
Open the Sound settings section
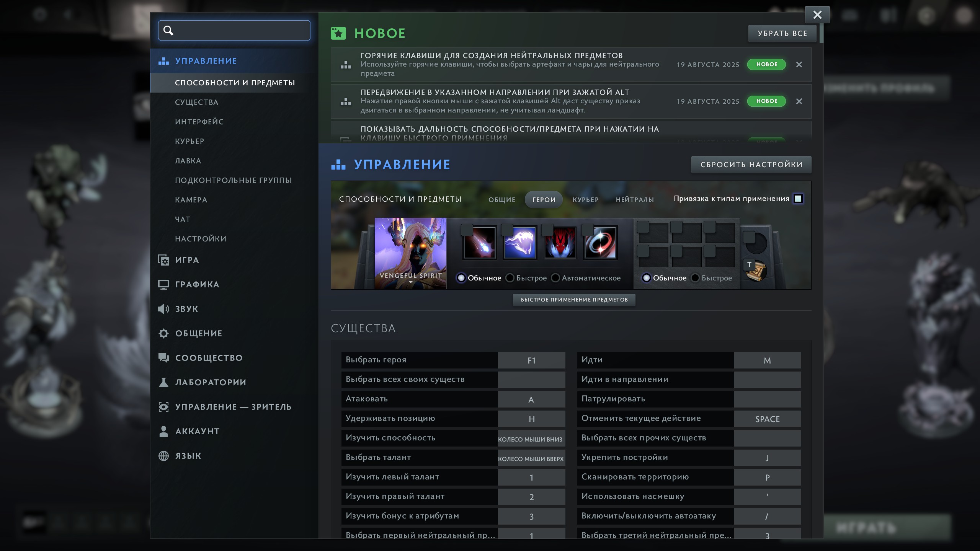pos(186,309)
